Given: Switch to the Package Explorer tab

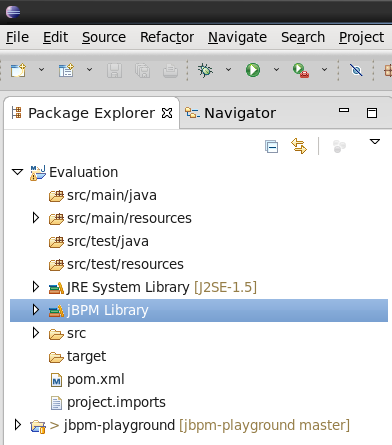Looking at the screenshot, I should (91, 113).
